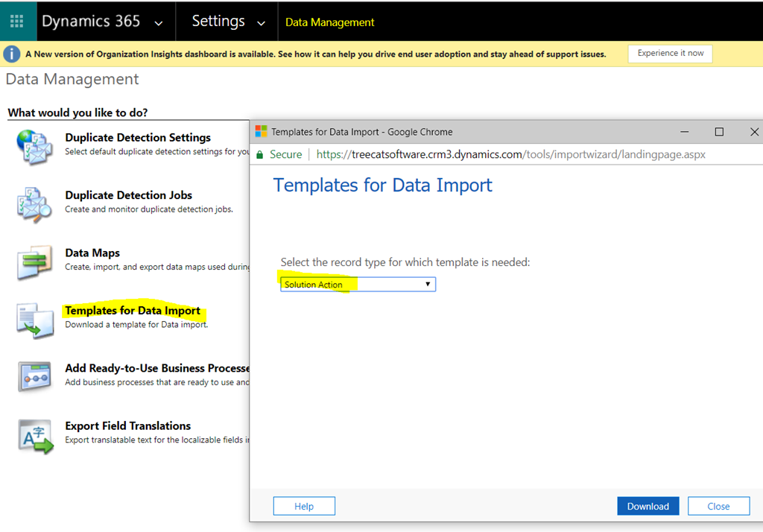Click 'Select the record type' label text
The width and height of the screenshot is (763, 532).
pyautogui.click(x=405, y=262)
